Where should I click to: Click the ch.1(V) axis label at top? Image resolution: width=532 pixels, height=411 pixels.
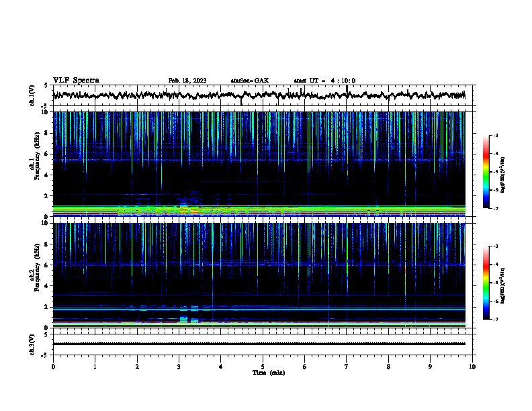click(x=32, y=95)
